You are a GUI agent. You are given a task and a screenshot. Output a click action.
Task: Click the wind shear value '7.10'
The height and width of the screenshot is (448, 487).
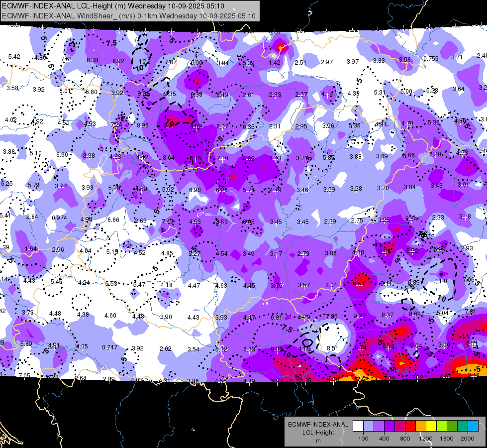(x=222, y=158)
